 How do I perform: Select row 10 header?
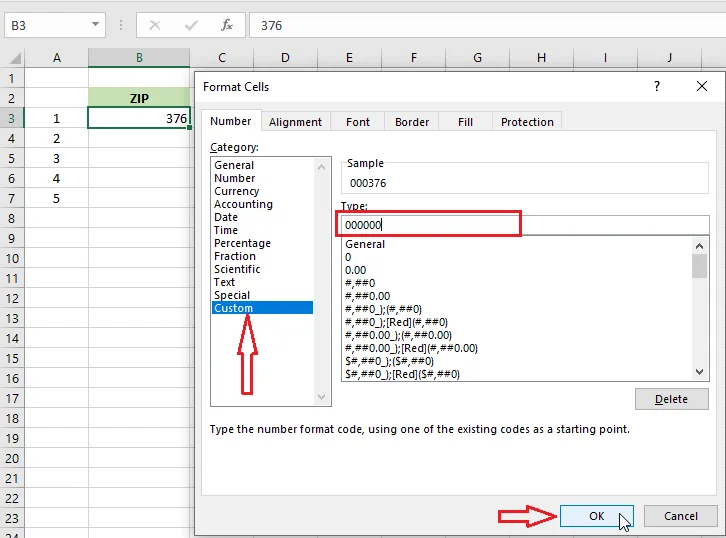coord(12,258)
